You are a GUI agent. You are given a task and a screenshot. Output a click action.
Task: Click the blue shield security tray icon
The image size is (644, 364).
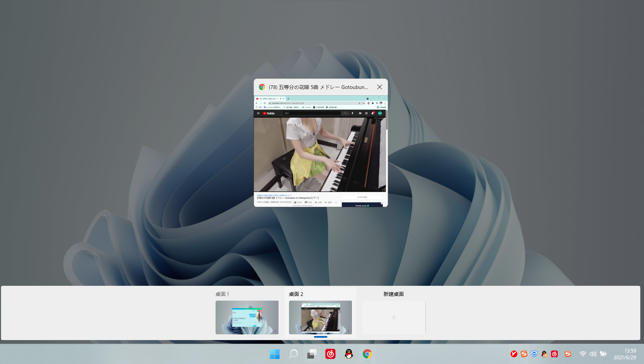(534, 354)
